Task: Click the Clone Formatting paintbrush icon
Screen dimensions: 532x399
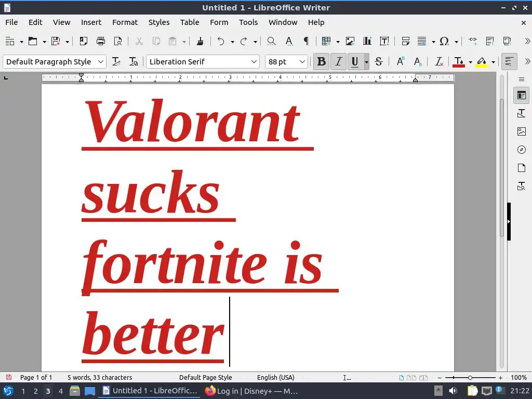Action: (200, 42)
